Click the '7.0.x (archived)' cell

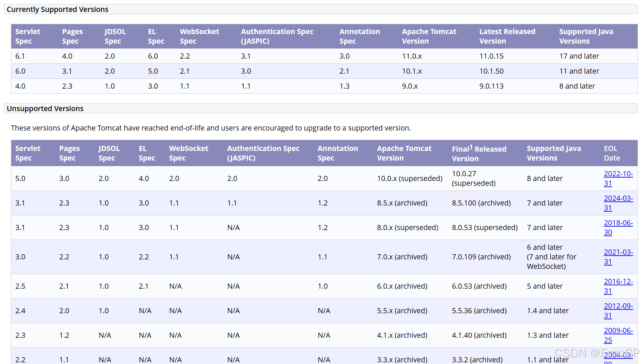tap(402, 257)
